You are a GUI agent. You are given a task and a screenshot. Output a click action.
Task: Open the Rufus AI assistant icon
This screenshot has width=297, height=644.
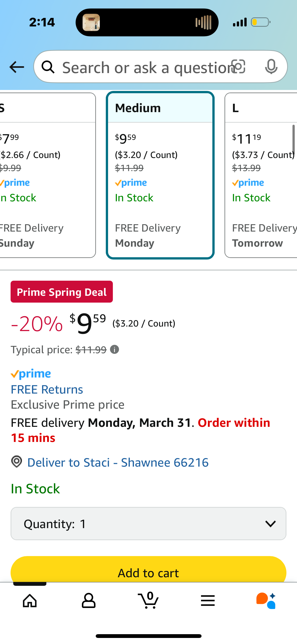266,600
